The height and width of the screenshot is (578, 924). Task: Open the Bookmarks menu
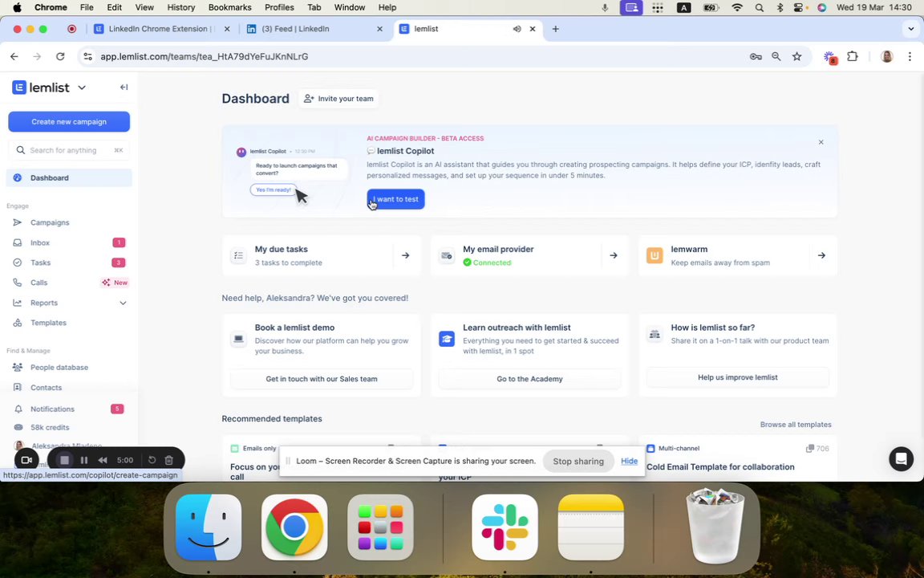[x=230, y=7]
